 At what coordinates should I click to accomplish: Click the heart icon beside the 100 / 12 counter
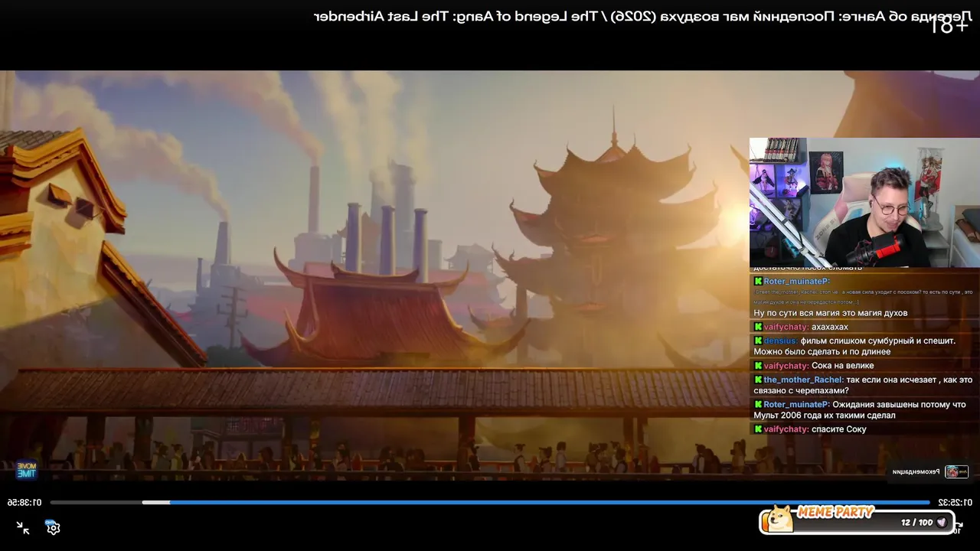942,523
